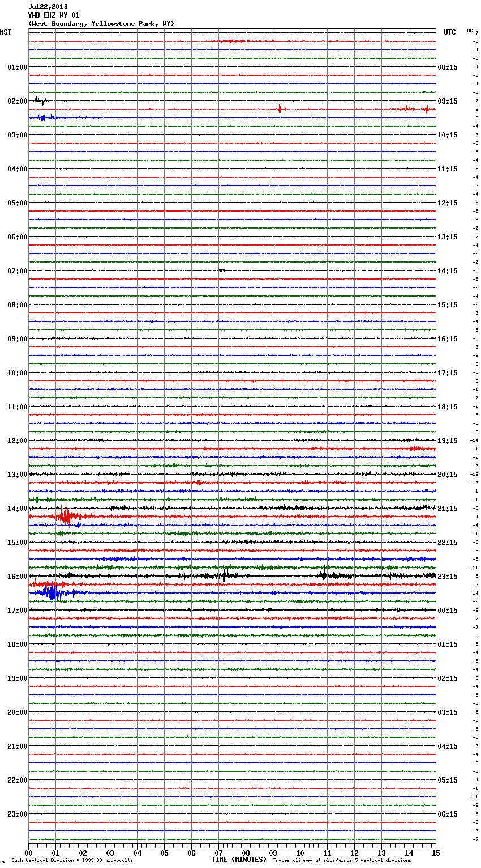Select the 02:00 MST time label

[18, 101]
